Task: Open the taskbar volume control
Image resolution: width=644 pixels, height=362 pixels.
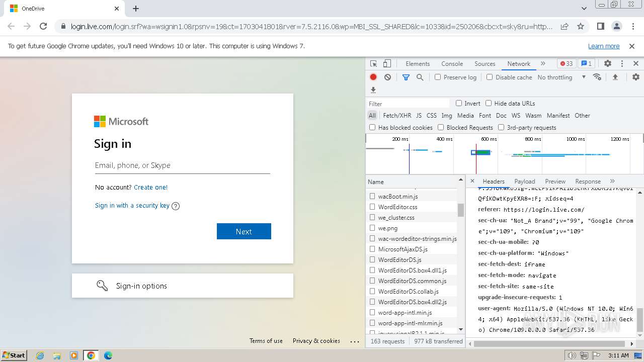Action: click(572, 355)
